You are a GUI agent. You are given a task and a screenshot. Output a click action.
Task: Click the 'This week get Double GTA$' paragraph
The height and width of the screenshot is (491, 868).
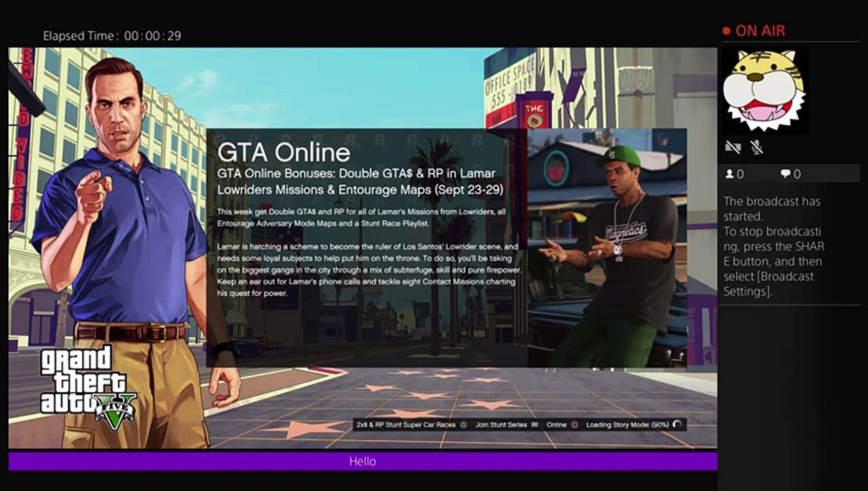pos(362,218)
